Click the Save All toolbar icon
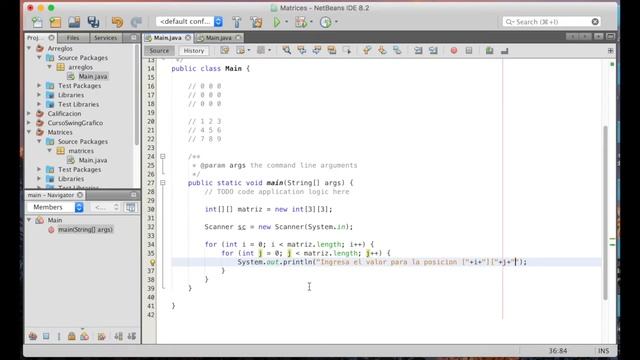 point(93,22)
